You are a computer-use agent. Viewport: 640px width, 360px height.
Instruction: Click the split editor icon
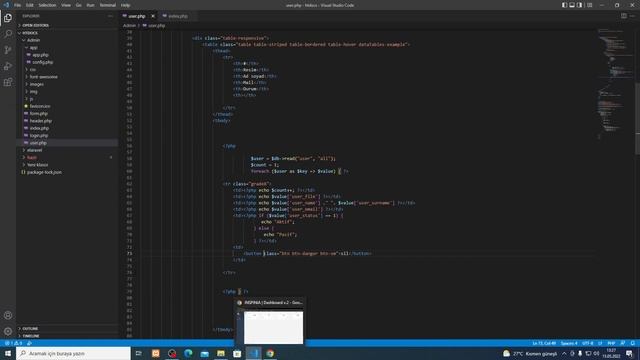[624, 16]
